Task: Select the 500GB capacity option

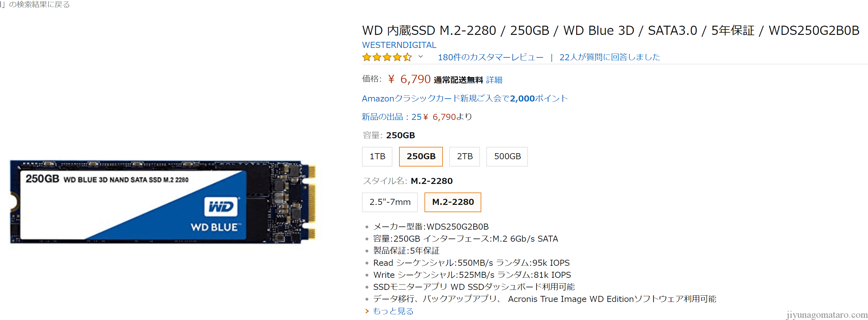Action: (x=507, y=156)
